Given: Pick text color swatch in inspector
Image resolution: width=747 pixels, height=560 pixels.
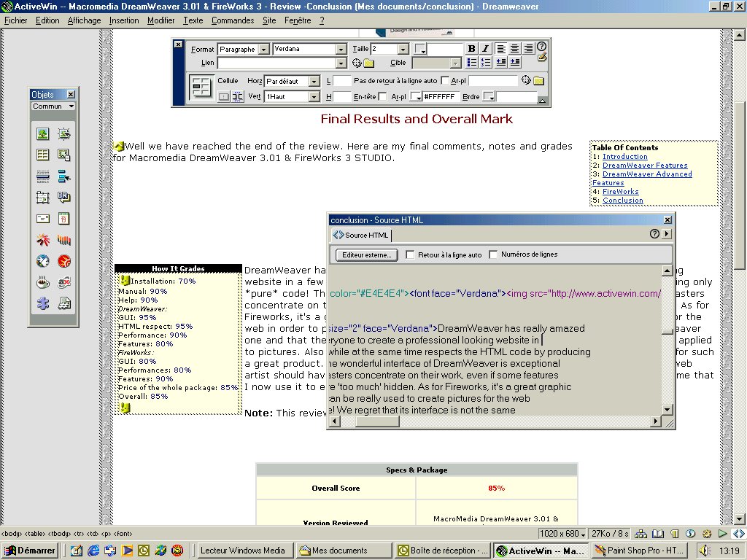Looking at the screenshot, I should click(x=420, y=49).
